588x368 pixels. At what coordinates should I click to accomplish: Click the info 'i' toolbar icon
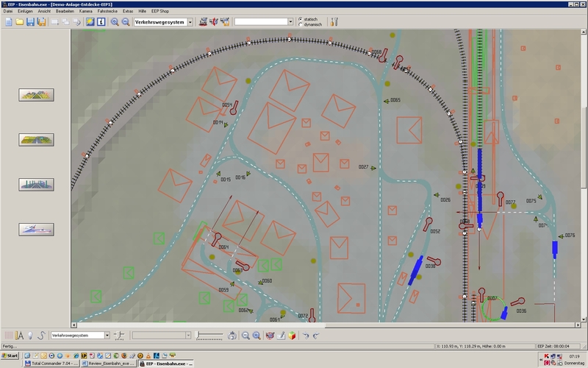point(101,22)
